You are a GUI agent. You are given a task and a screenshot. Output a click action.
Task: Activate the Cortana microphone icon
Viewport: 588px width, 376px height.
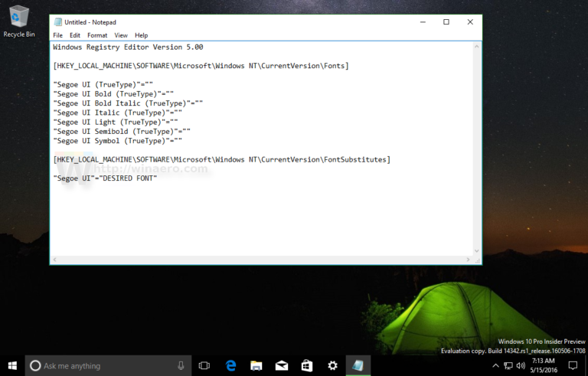[x=181, y=365]
